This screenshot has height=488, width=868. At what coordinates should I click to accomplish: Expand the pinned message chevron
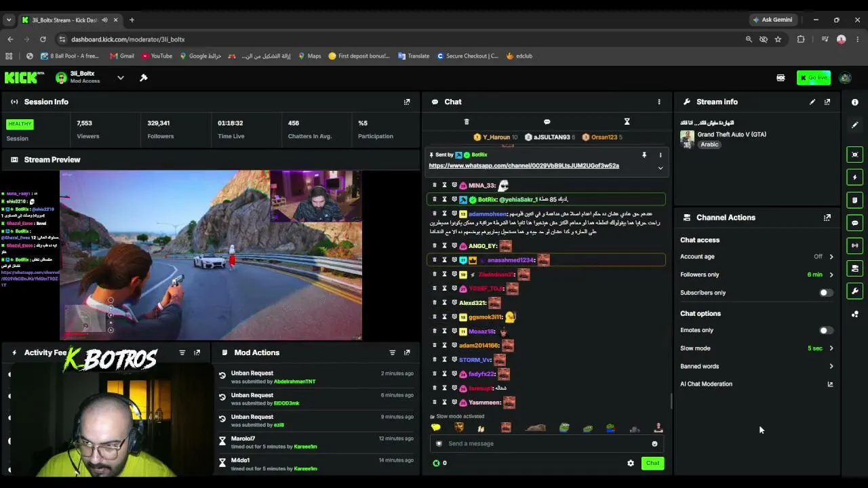coord(660,168)
